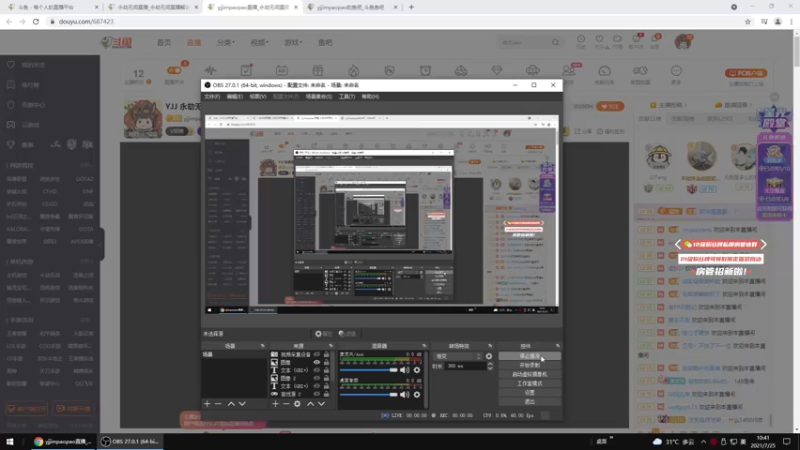Click the transition duration input field

coord(465,366)
